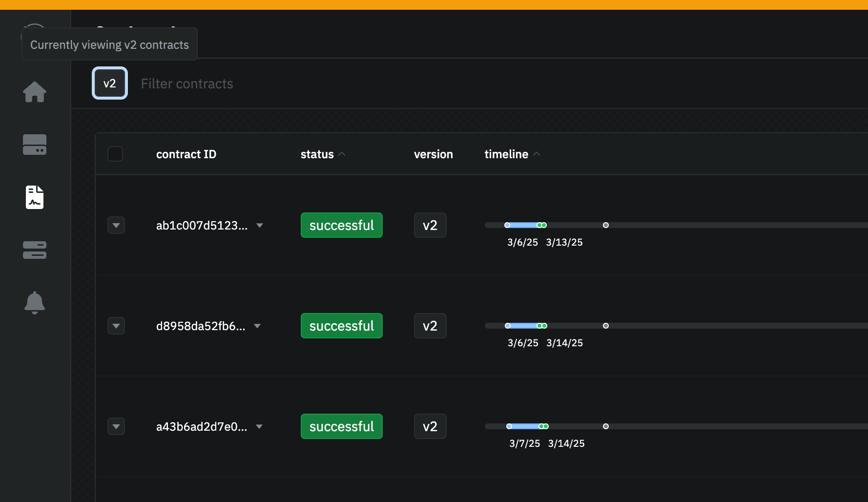Click successful badge for ab1c007d5123
Viewport: 868px width, 502px height.
tap(342, 225)
